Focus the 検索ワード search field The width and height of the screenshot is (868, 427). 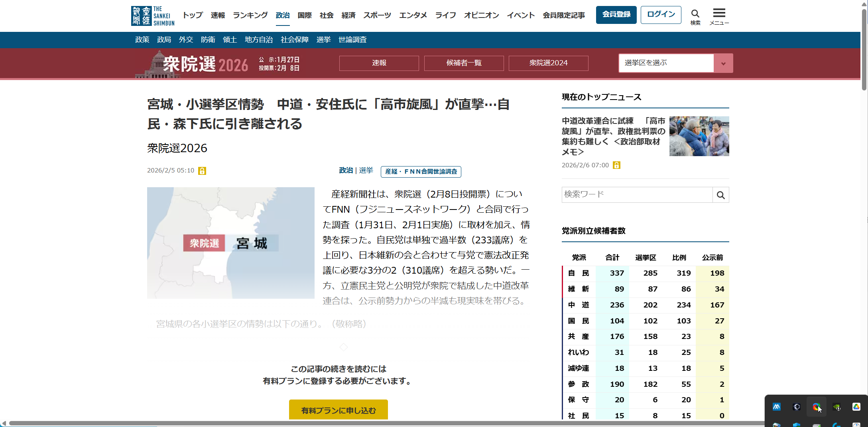point(637,195)
